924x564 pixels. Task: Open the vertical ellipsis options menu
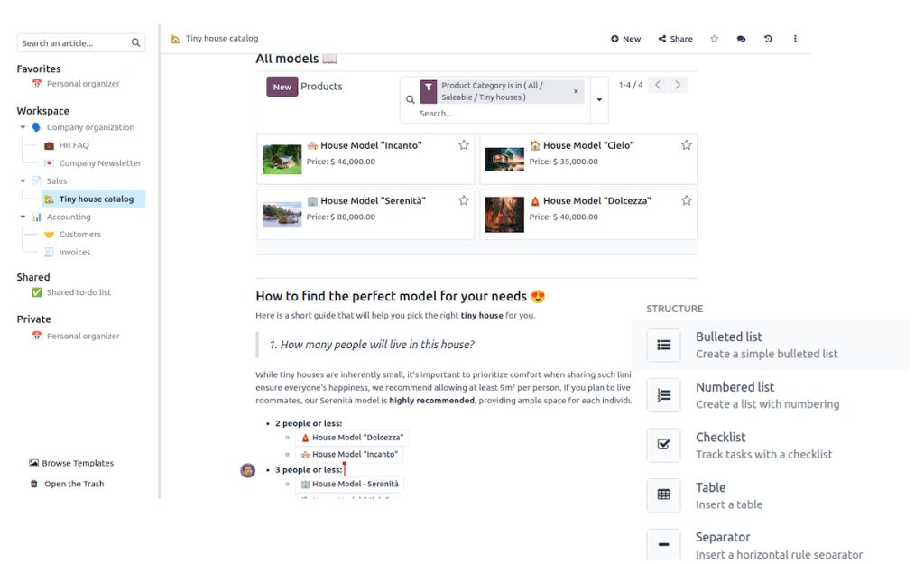[x=795, y=39]
